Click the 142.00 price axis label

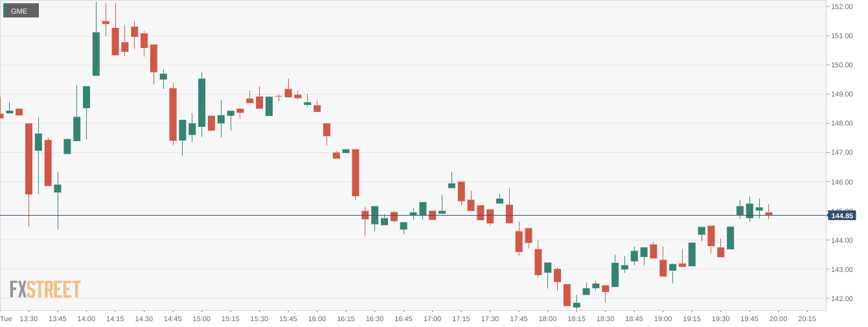(x=841, y=299)
